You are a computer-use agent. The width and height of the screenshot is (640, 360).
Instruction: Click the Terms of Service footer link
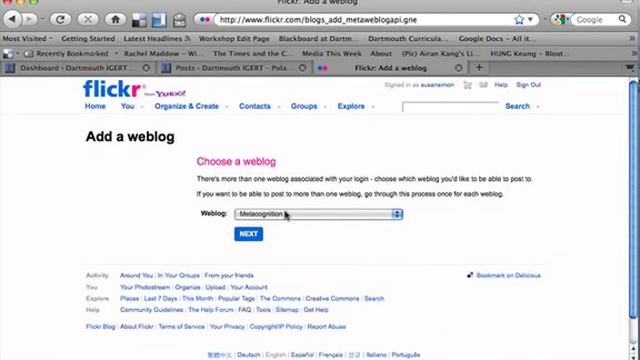(182, 327)
